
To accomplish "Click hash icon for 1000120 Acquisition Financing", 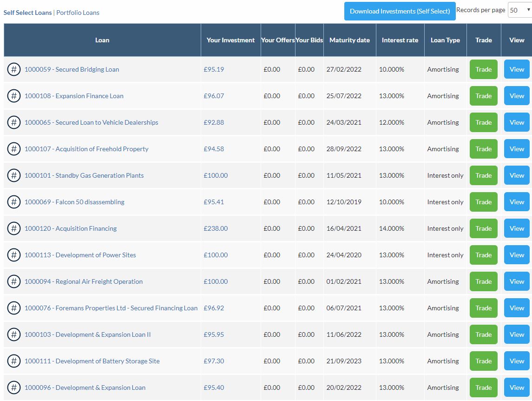I will point(14,228).
